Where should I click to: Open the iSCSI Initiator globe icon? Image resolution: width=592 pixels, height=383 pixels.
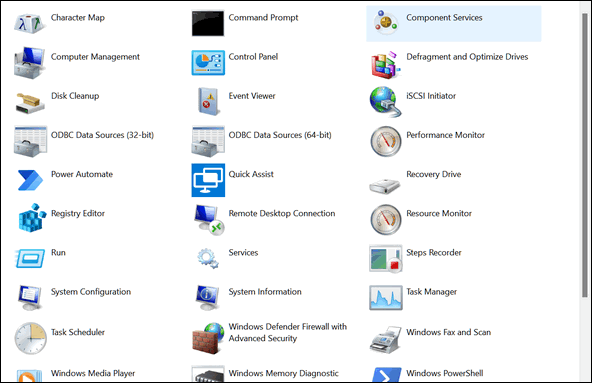(385, 102)
